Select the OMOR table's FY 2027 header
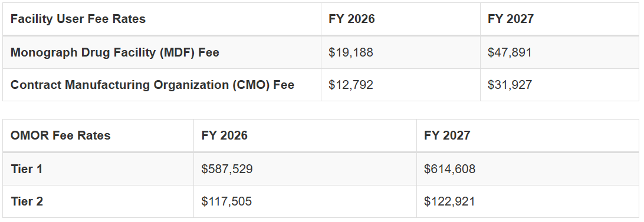Screen dimensions: 644x222 click(447, 135)
